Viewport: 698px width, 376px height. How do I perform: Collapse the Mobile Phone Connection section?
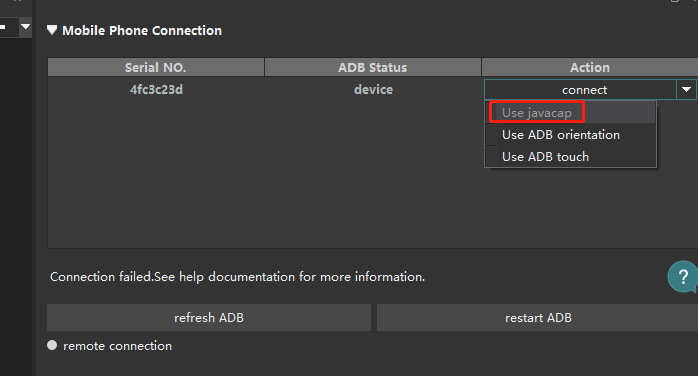(52, 30)
